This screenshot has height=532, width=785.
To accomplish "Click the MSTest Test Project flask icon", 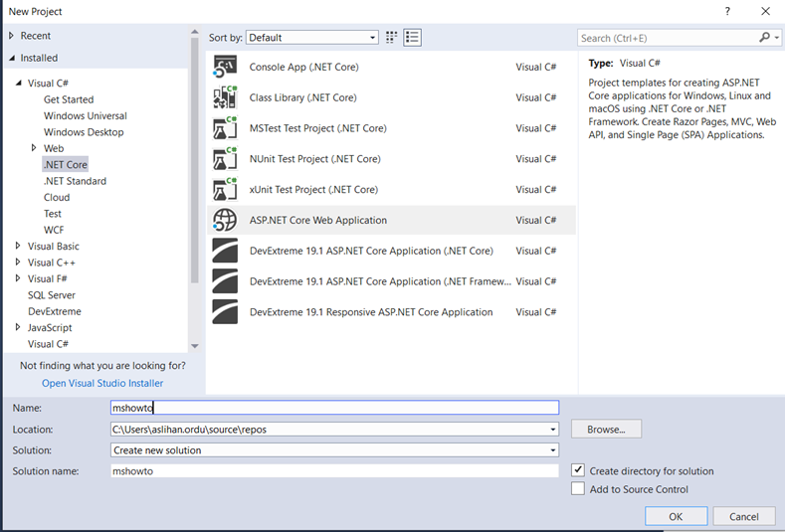I will [225, 128].
